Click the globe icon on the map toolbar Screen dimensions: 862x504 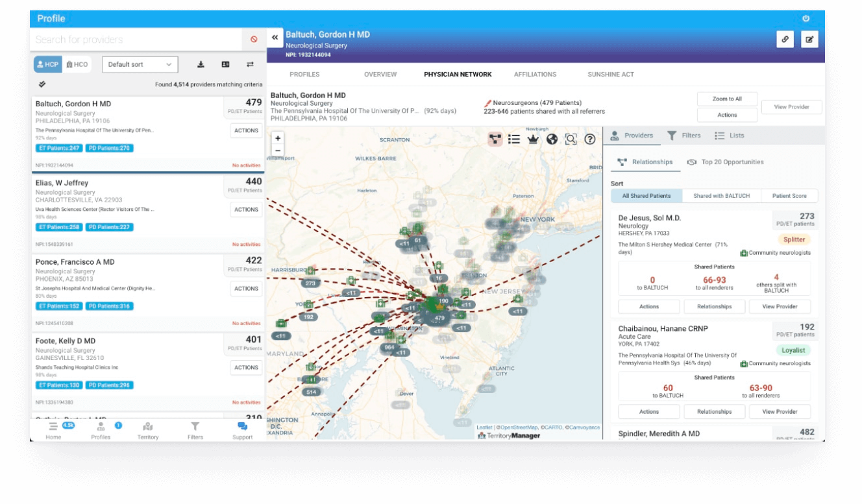(x=552, y=139)
